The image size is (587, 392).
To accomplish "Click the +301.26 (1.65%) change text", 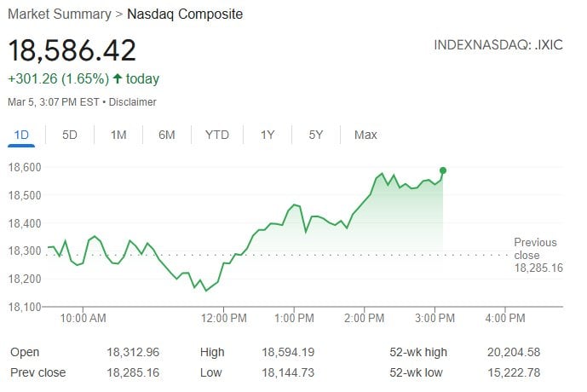I will (x=58, y=79).
